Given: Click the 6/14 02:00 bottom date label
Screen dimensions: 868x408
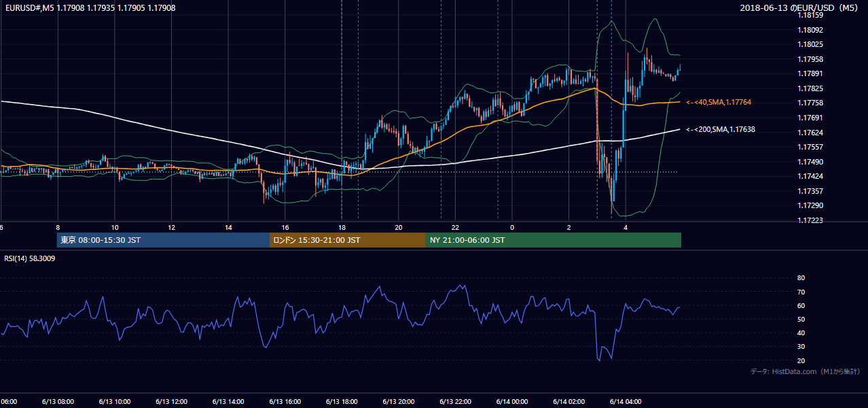Looking at the screenshot, I should [569, 401].
